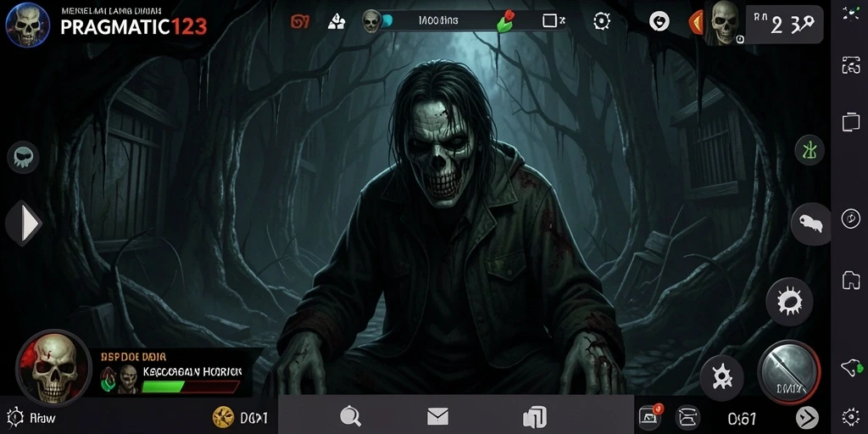Click the PRAGMATIC123 username title
The height and width of the screenshot is (434, 868).
(133, 26)
